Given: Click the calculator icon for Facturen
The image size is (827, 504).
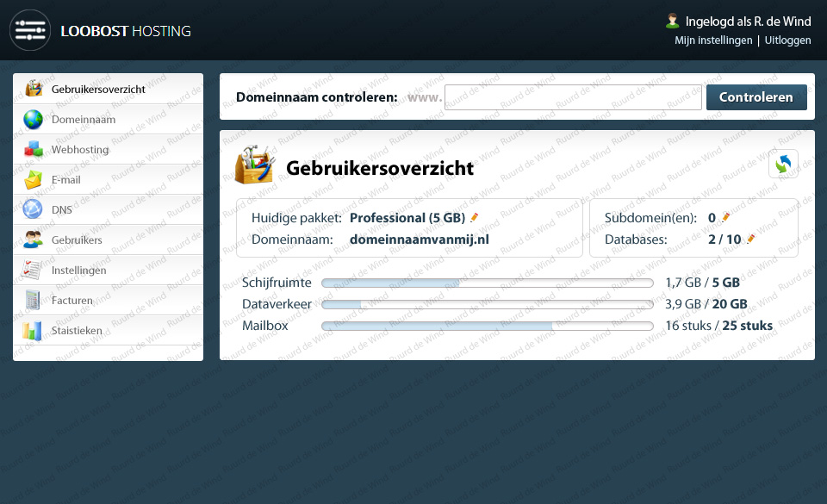Looking at the screenshot, I should (x=33, y=300).
